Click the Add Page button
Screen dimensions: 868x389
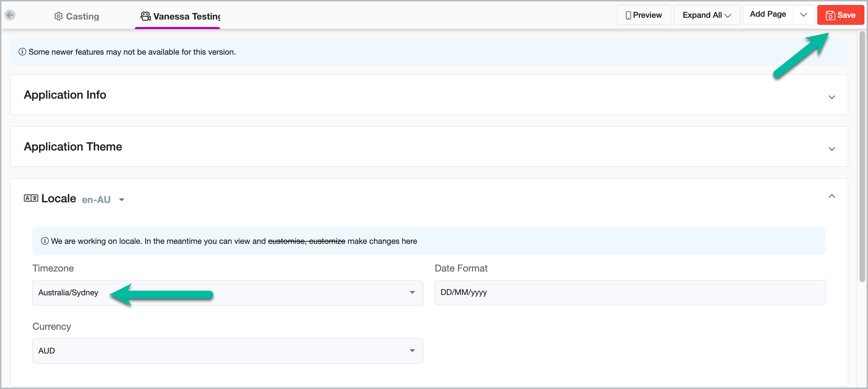click(x=768, y=15)
